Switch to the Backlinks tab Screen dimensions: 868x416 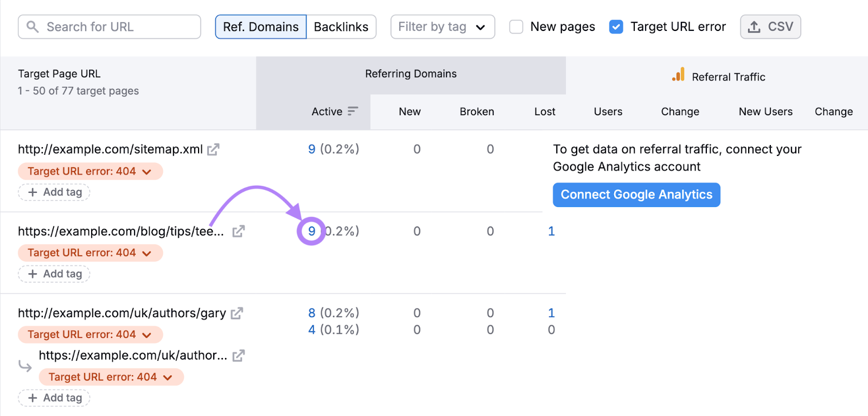pos(341,27)
